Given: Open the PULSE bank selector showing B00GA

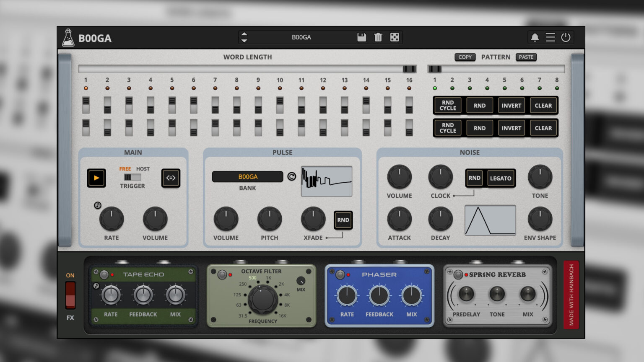Looking at the screenshot, I should [x=248, y=177].
